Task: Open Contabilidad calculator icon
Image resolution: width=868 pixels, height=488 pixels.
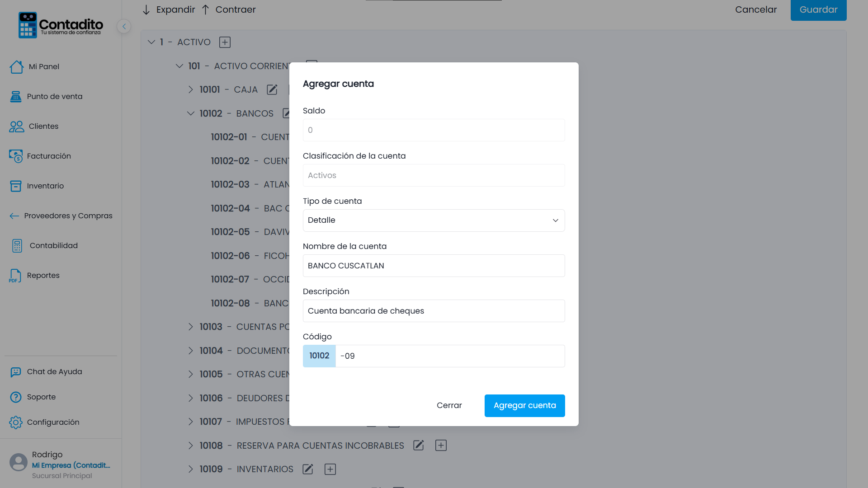Action: (17, 245)
